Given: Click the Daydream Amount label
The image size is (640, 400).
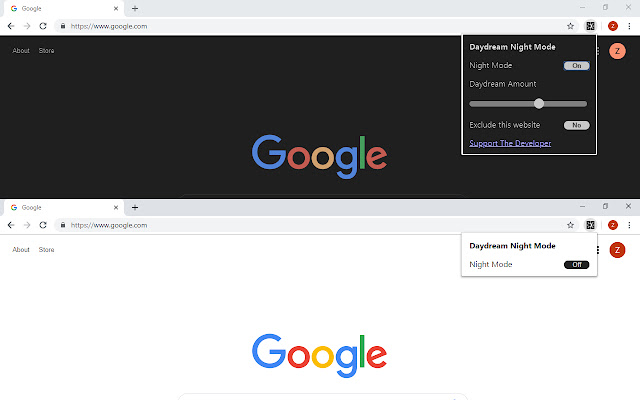Looking at the screenshot, I should click(503, 84).
